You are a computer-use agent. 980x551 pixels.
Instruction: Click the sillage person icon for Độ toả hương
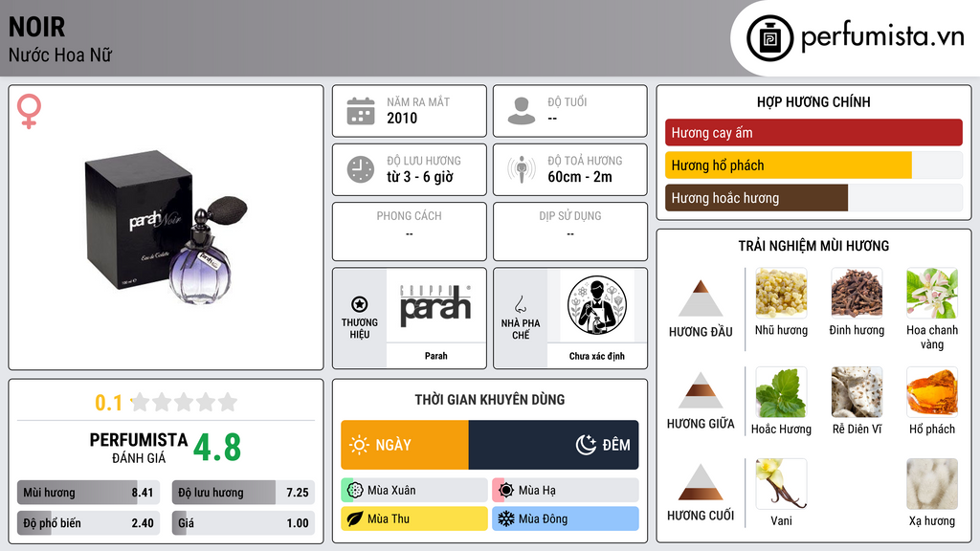522,169
